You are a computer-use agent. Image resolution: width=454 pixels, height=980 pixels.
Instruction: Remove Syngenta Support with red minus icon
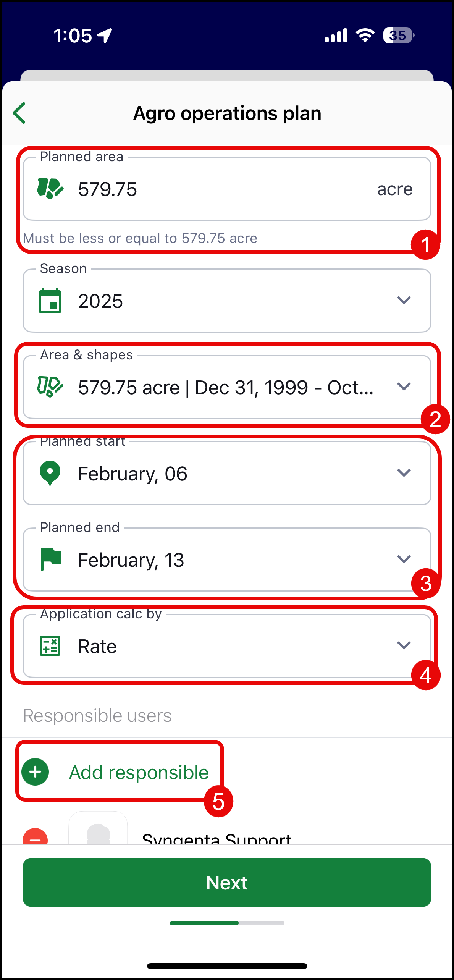(35, 838)
